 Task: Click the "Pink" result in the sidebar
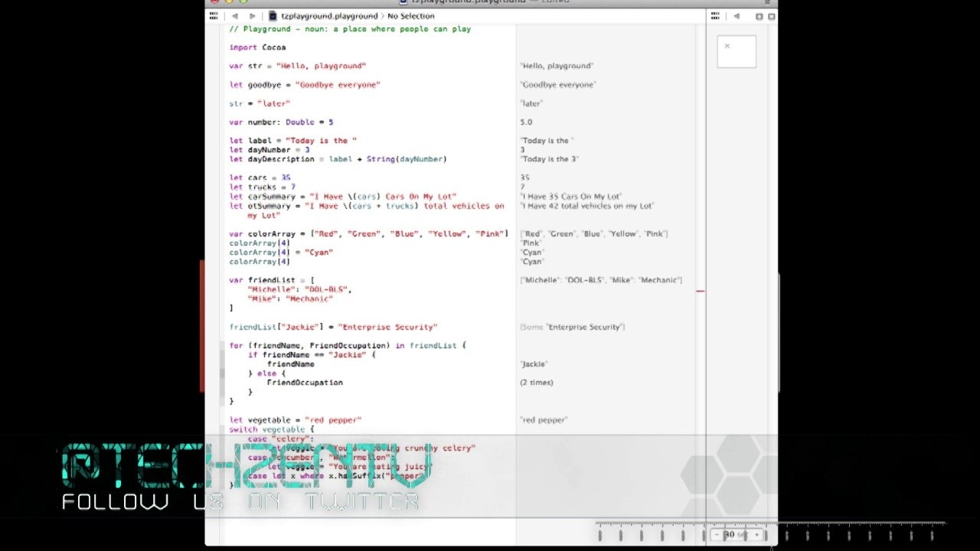tap(531, 243)
